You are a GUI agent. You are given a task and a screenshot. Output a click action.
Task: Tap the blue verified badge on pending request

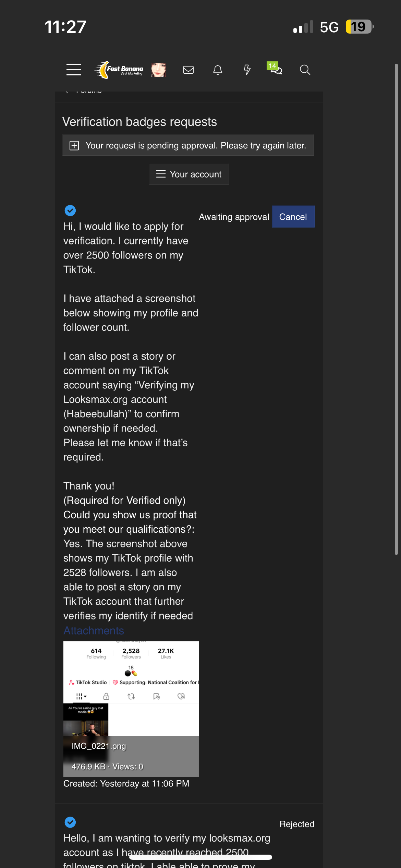(x=70, y=210)
